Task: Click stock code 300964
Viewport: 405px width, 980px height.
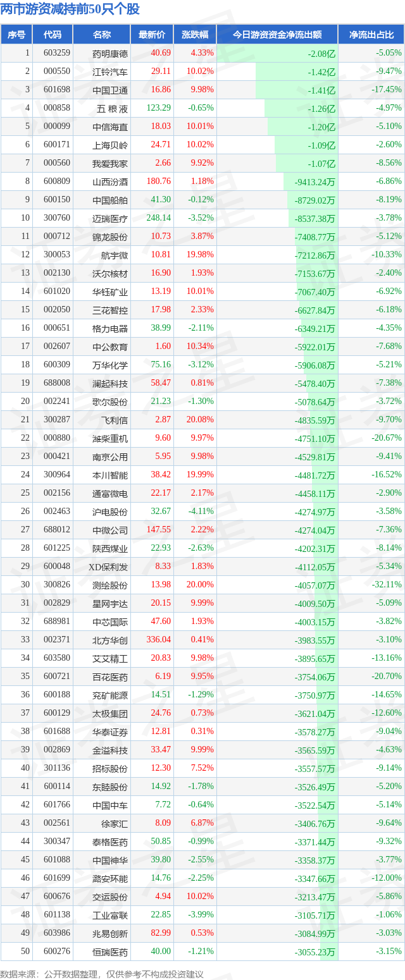Action: click(57, 475)
